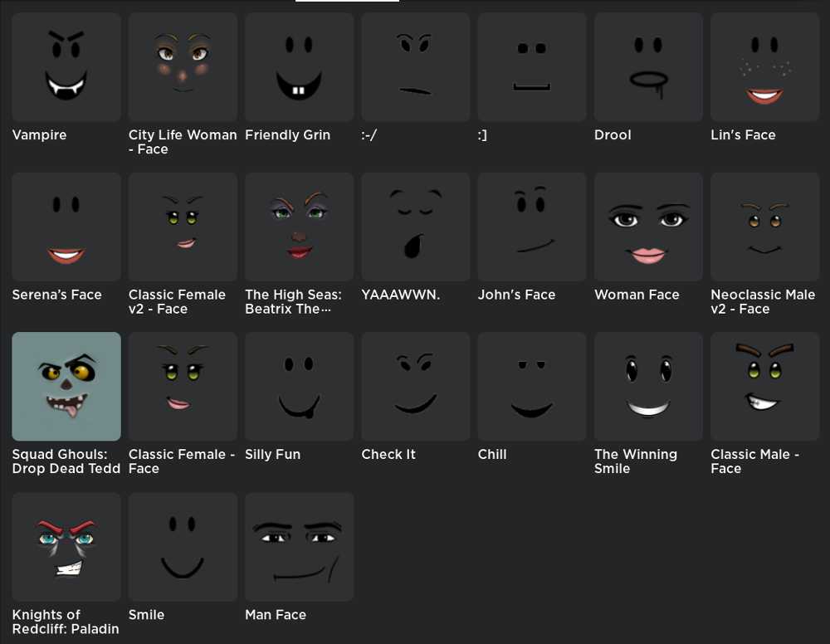Image resolution: width=830 pixels, height=644 pixels.
Task: Select the Classic Male - Face thumbnail
Action: [765, 386]
